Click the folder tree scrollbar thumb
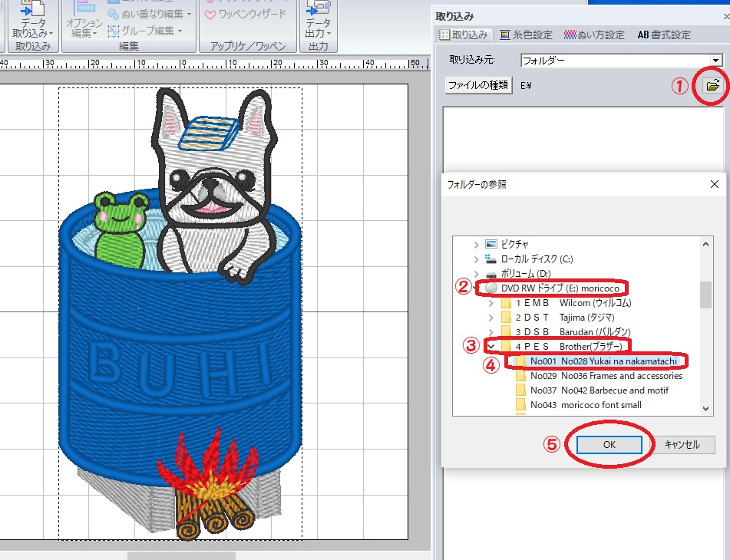Viewport: 730px width, 560px height. click(x=705, y=295)
